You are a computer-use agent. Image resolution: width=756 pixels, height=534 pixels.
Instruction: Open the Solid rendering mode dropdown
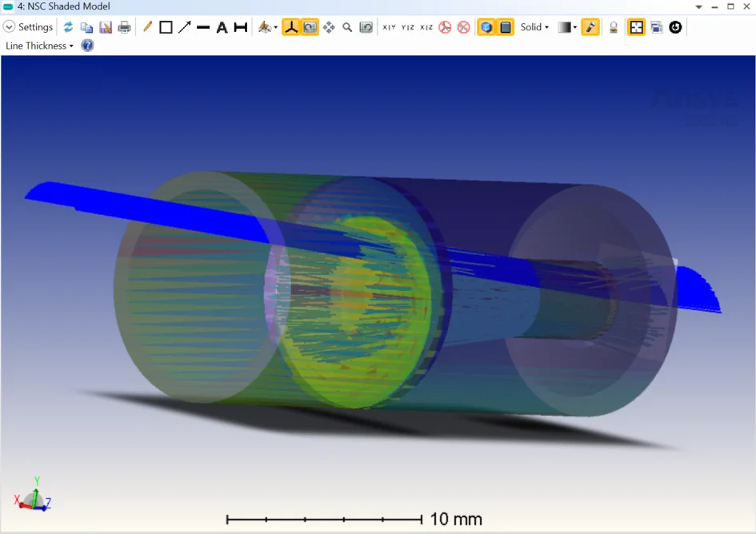(534, 26)
